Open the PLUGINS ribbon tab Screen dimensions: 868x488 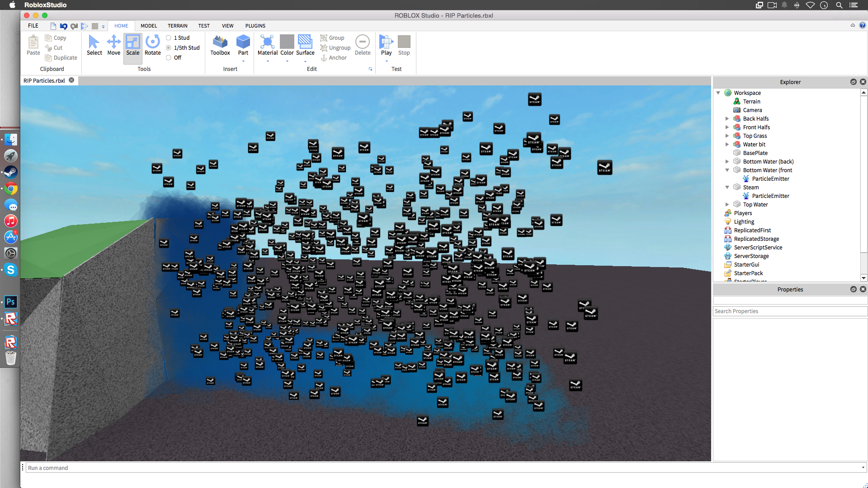tap(255, 26)
